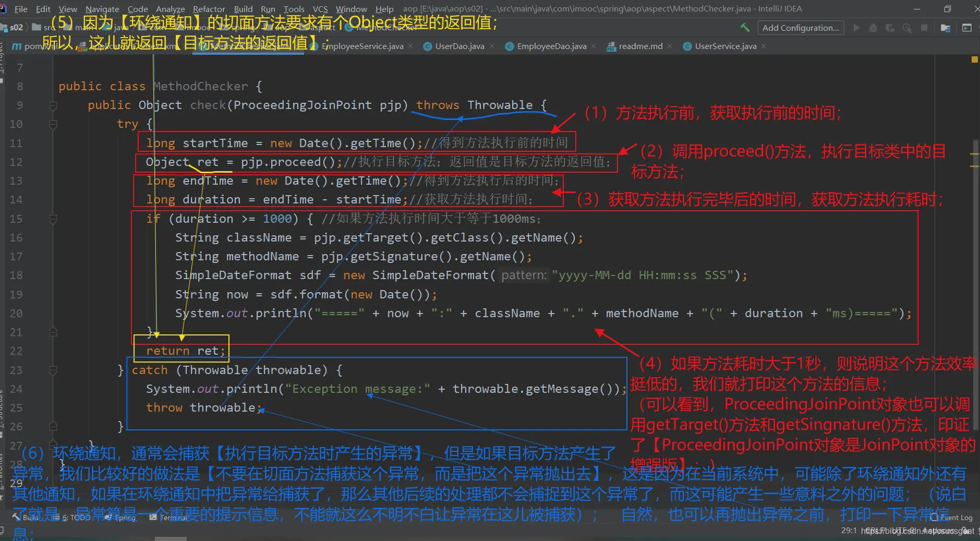This screenshot has height=541, width=980.
Task: Click the yellow warning marker atop error stripe
Action: pyautogui.click(x=974, y=60)
